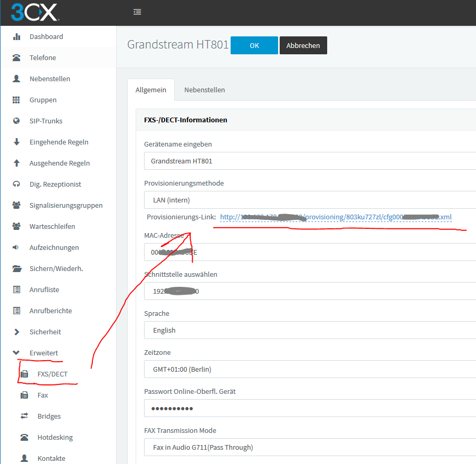Open the Provisionierungsmethode dropdown
The width and height of the screenshot is (476, 464).
click(310, 200)
